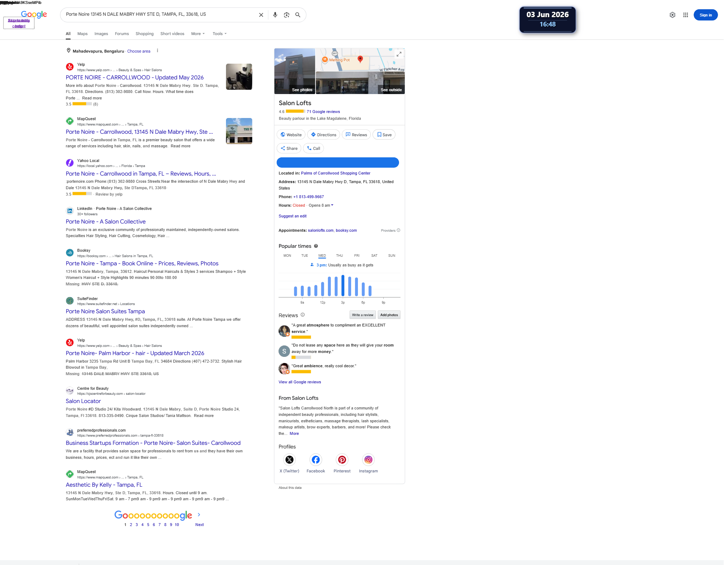The image size is (728, 565).
Task: Open Palms of Carrollwood Shopping Center link
Action: pyautogui.click(x=335, y=173)
